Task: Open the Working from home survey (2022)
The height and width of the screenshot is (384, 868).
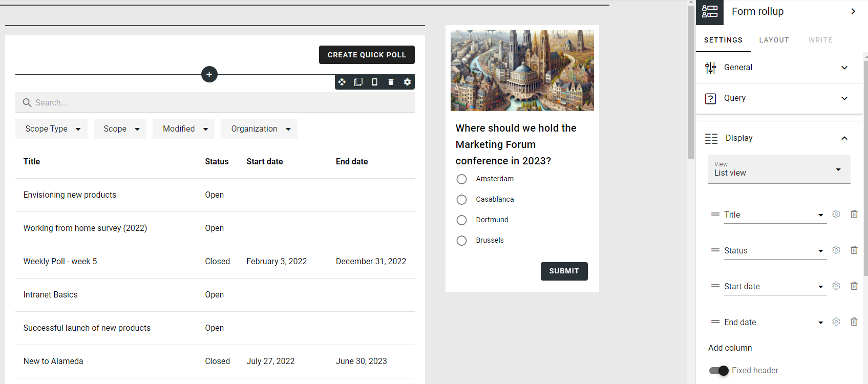Action: tap(85, 228)
